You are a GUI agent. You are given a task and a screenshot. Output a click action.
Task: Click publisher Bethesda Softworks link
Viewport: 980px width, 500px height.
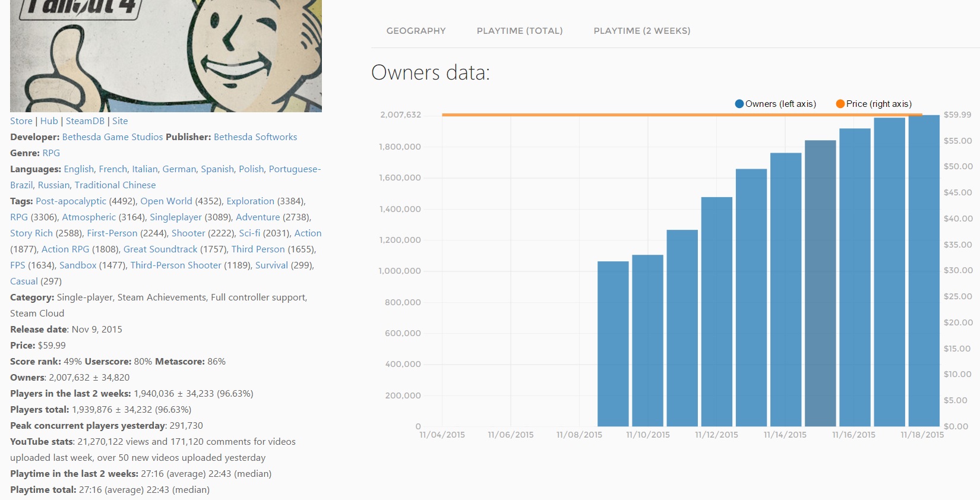[x=255, y=137]
